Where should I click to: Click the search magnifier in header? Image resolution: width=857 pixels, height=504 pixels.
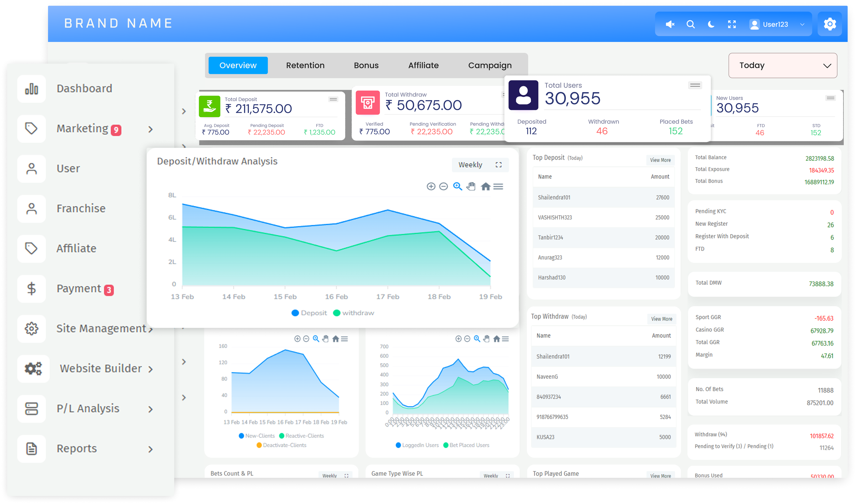(690, 24)
